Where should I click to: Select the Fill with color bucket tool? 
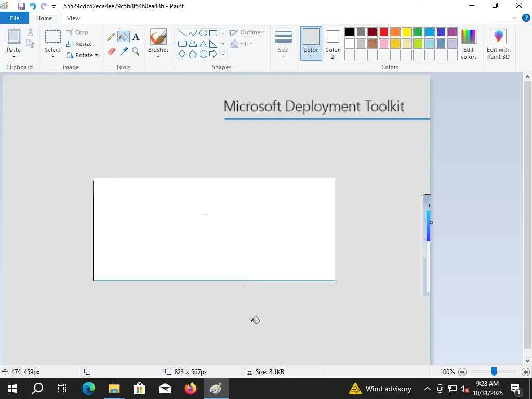pos(124,36)
